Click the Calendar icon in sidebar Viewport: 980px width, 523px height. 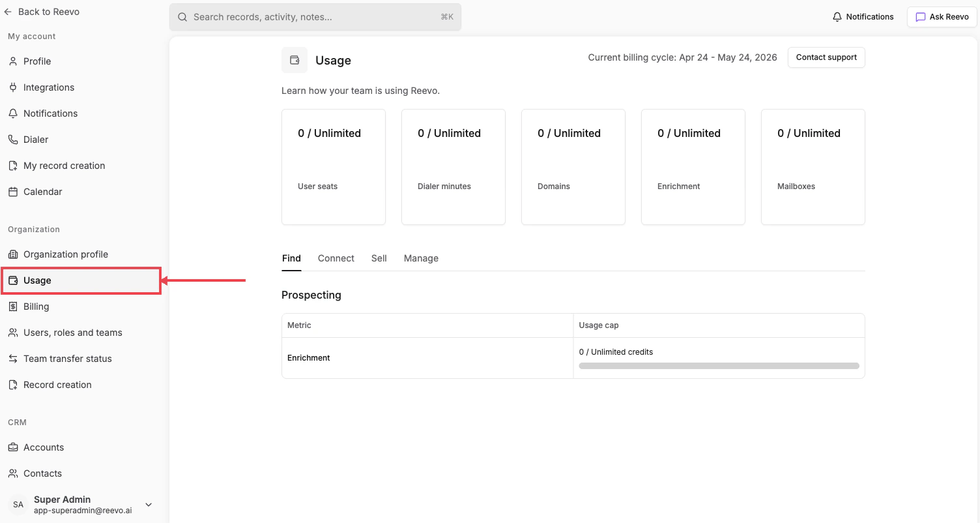coord(13,192)
